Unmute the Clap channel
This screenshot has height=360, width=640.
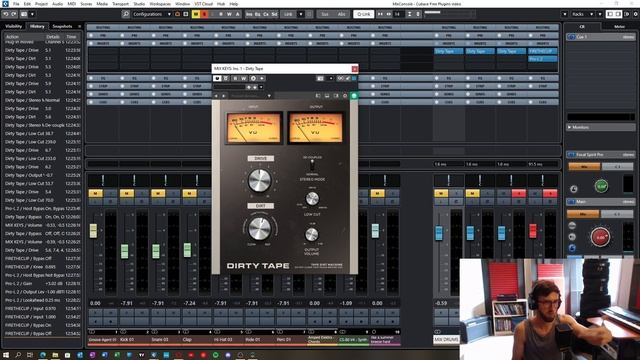coord(189,193)
